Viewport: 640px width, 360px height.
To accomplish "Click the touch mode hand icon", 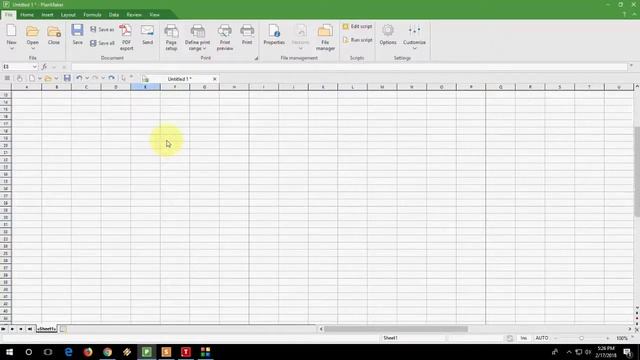I will tap(19, 78).
